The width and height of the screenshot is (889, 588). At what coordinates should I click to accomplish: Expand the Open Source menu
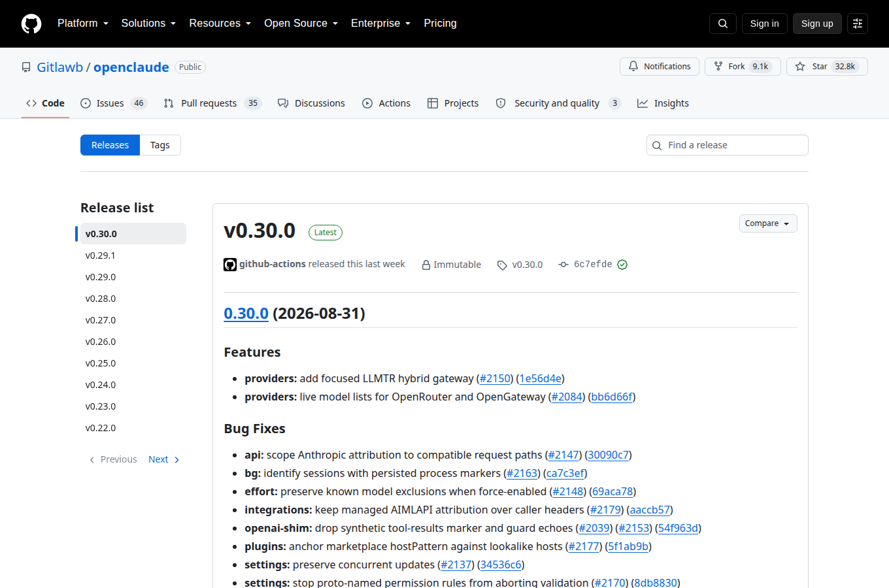coord(301,23)
